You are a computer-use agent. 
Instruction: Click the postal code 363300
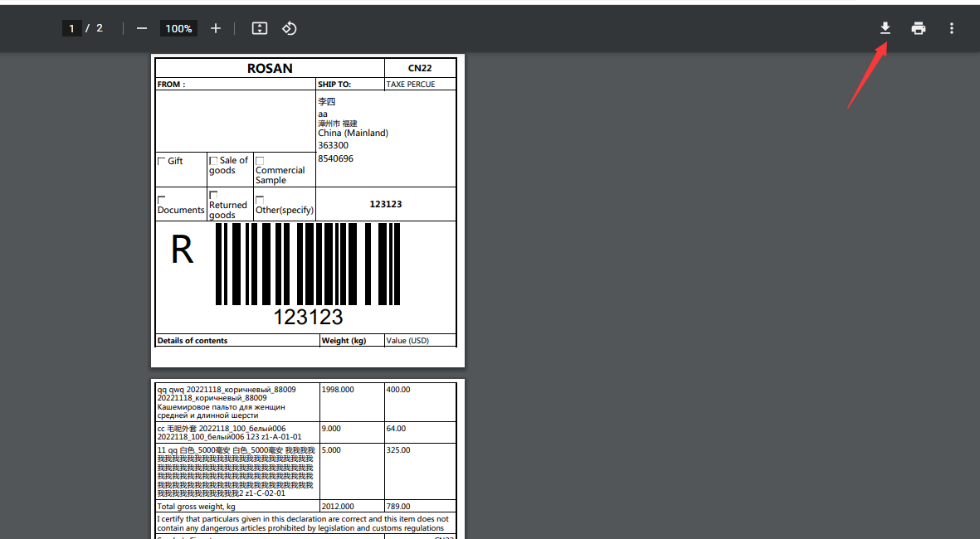pos(333,145)
